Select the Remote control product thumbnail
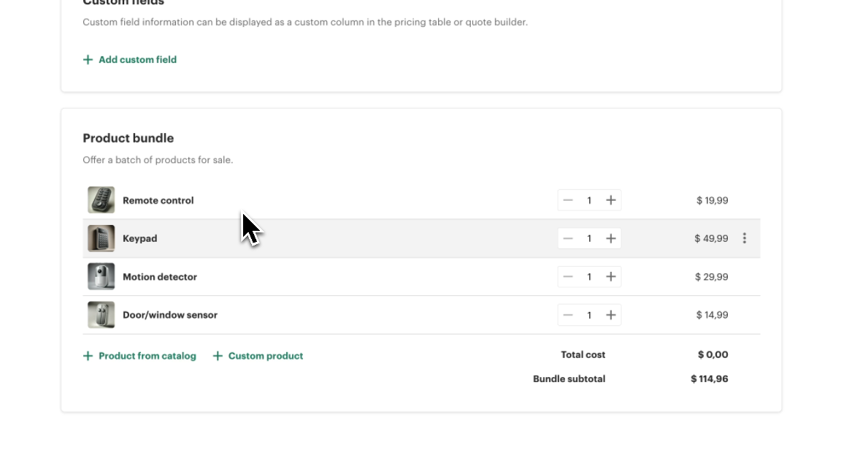Image resolution: width=868 pixels, height=453 pixels. coord(101,199)
